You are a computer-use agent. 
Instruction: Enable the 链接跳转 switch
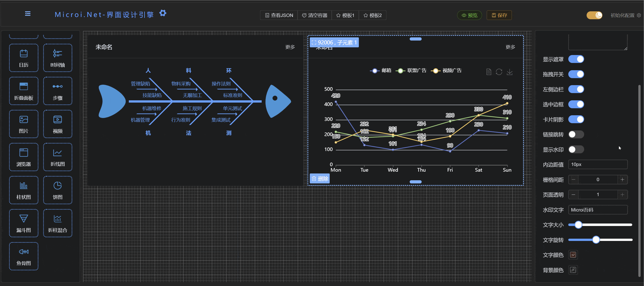[x=576, y=135]
